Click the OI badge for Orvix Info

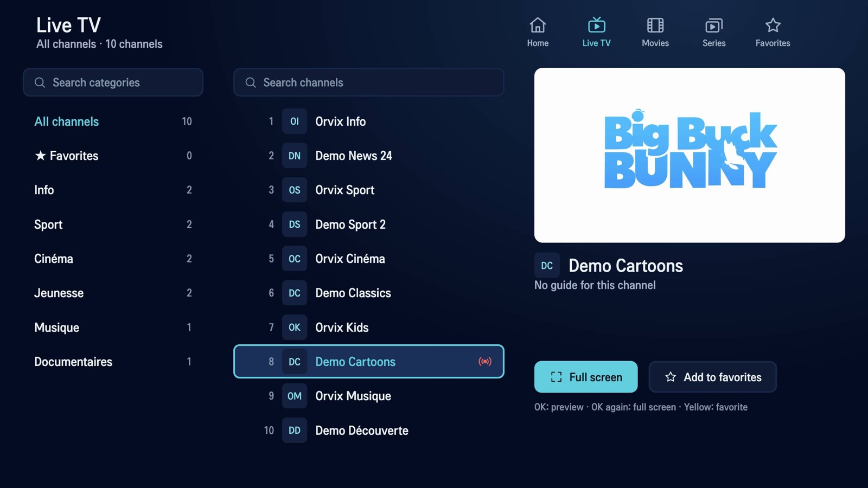coord(295,121)
